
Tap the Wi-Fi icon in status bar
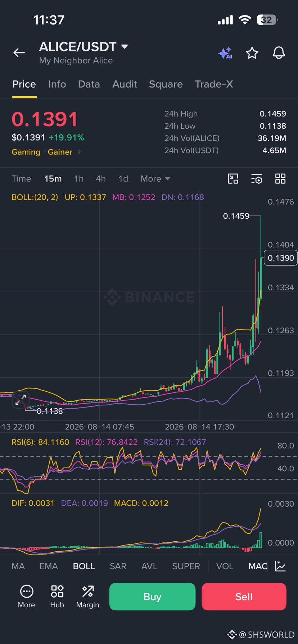tap(245, 20)
